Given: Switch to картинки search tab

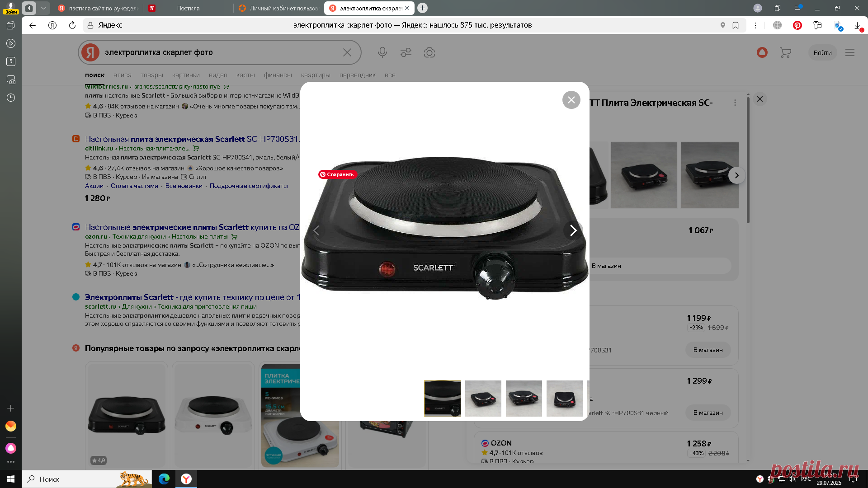Looking at the screenshot, I should click(186, 75).
